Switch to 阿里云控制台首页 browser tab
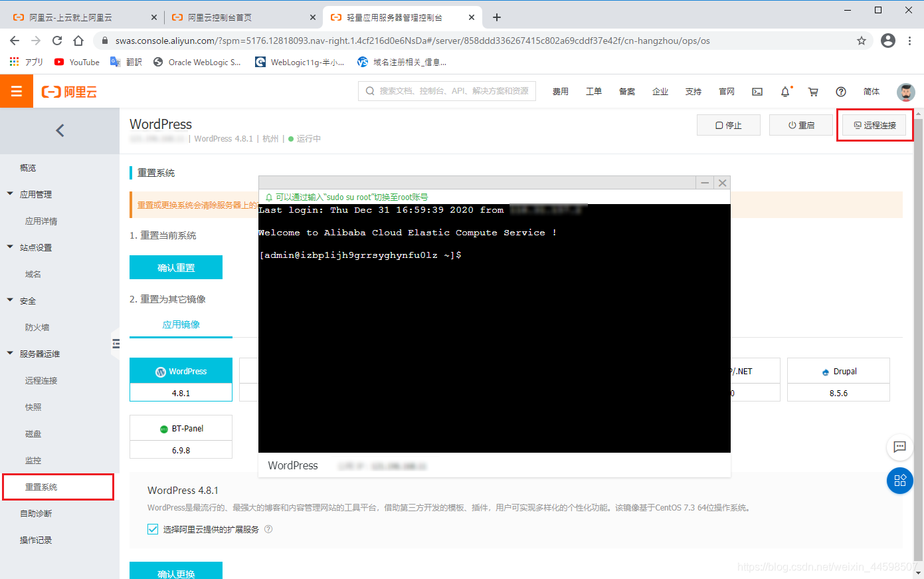This screenshot has height=579, width=924. pyautogui.click(x=243, y=17)
